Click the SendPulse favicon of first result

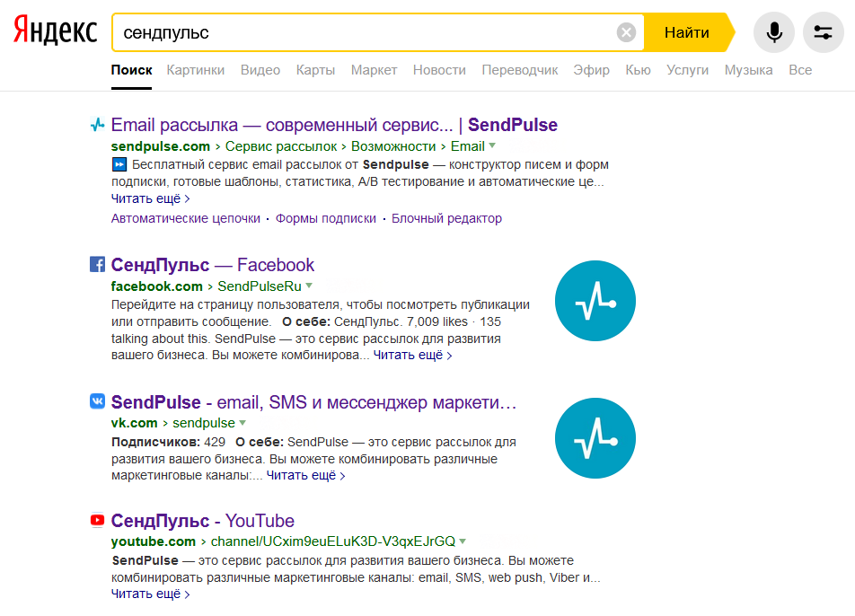coord(97,125)
